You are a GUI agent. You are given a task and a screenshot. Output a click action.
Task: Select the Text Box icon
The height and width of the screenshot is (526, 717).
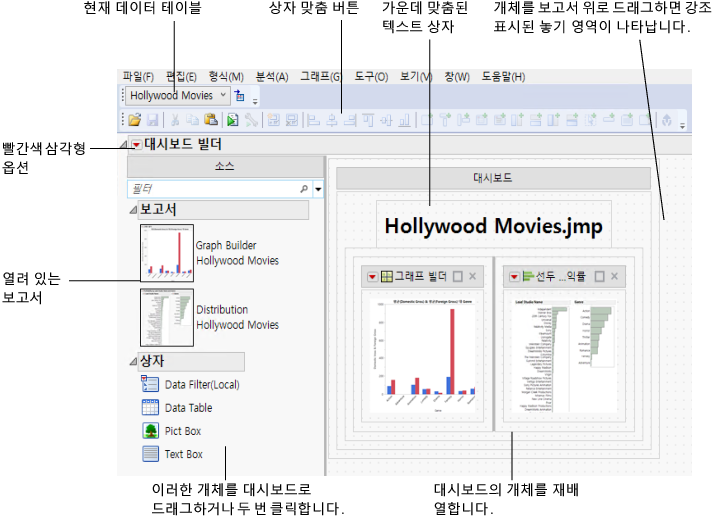150,454
